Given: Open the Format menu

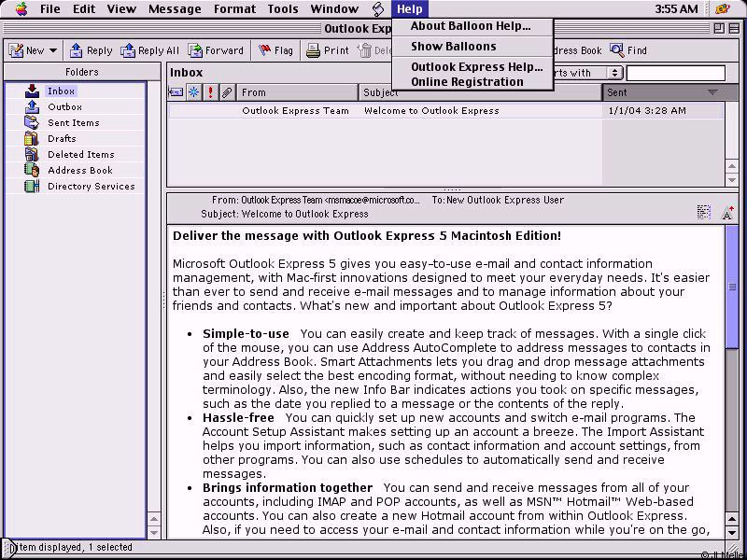Looking at the screenshot, I should point(234,8).
